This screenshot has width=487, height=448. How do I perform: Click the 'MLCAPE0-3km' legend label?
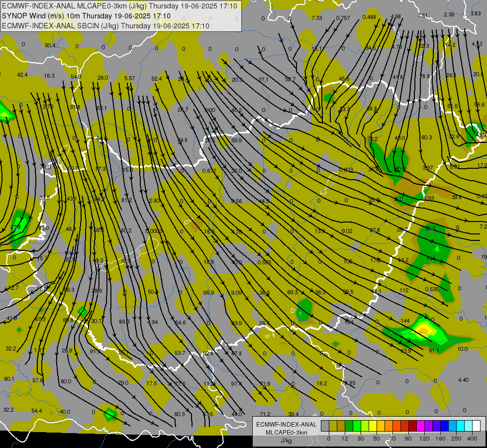(x=287, y=433)
